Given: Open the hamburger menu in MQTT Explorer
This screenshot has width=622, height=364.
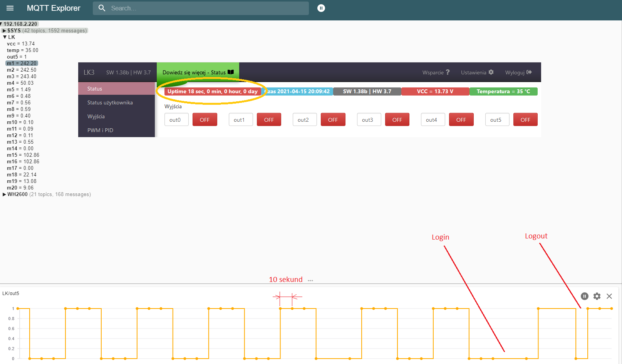Looking at the screenshot, I should [10, 8].
